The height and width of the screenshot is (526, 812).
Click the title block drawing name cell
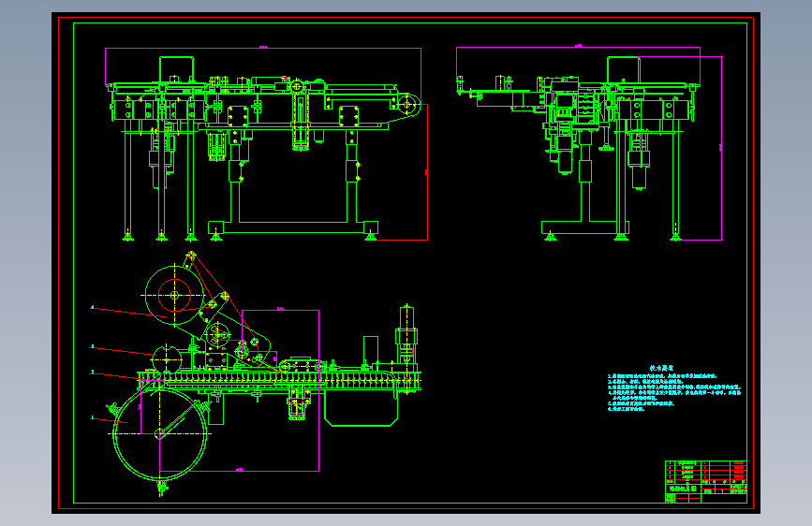683,489
